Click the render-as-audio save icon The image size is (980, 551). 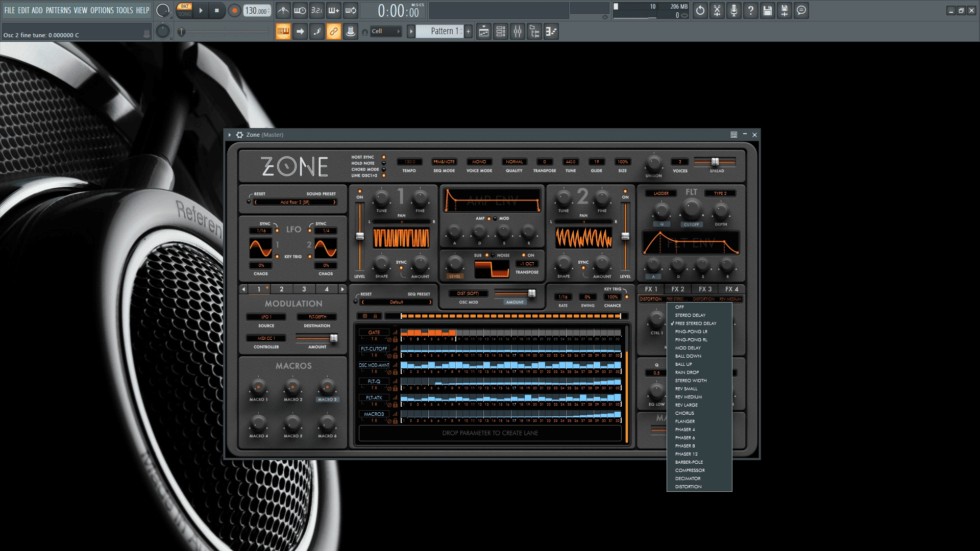coord(785,10)
